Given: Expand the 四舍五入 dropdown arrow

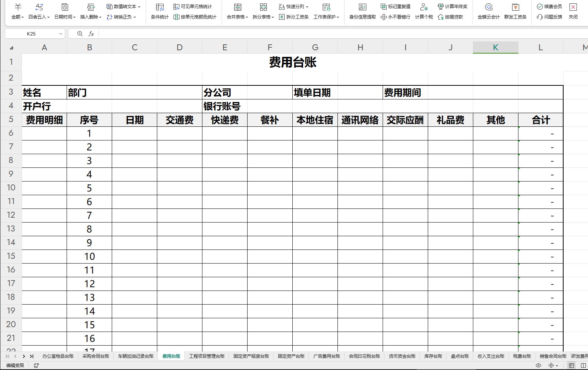Looking at the screenshot, I should click(48, 17).
